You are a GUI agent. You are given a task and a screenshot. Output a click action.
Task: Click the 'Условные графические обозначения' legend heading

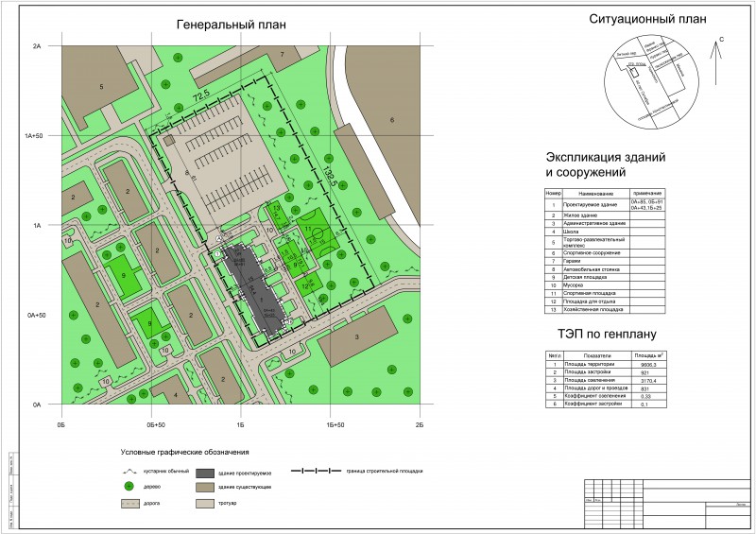pos(184,453)
